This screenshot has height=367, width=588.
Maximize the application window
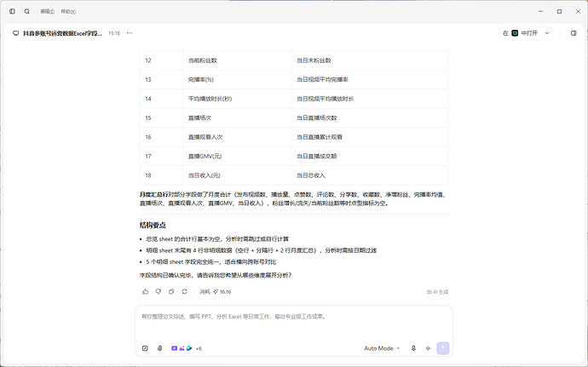tap(560, 12)
